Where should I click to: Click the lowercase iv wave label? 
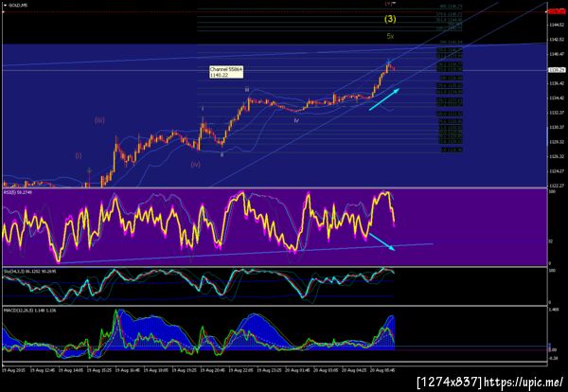(x=296, y=120)
